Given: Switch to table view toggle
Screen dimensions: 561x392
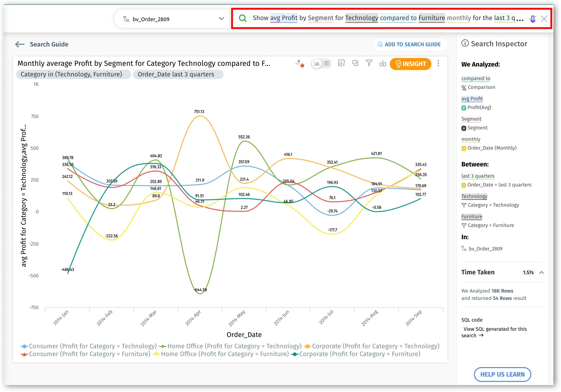Looking at the screenshot, I should pos(327,64).
